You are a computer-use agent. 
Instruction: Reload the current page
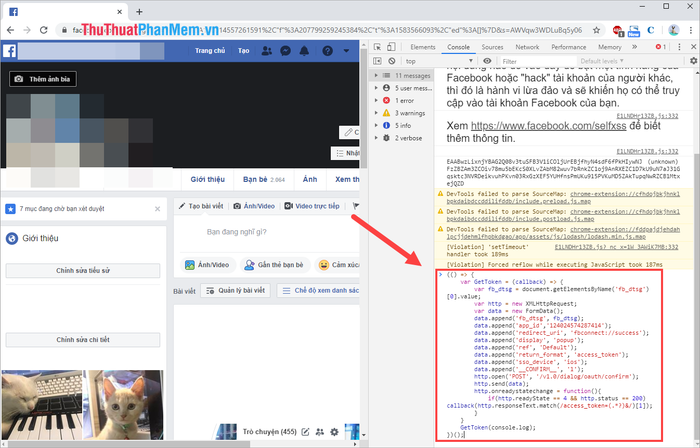[43, 30]
